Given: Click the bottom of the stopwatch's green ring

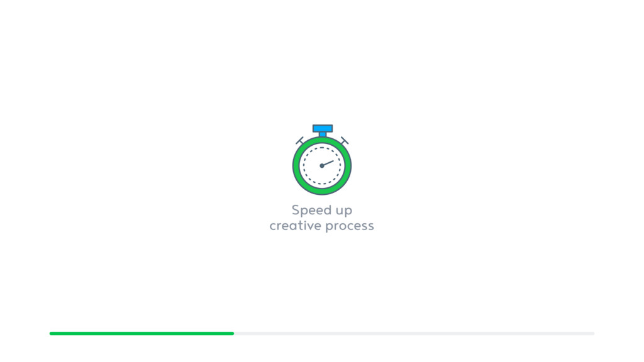Looking at the screenshot, I should tap(322, 191).
